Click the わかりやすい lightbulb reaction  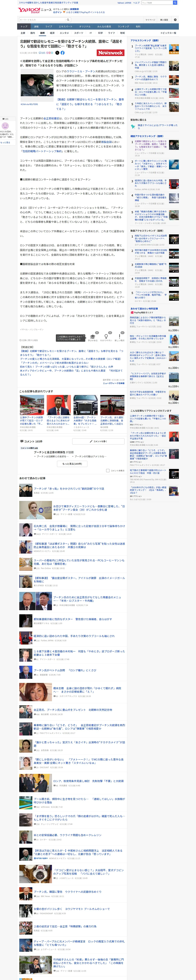106,337
